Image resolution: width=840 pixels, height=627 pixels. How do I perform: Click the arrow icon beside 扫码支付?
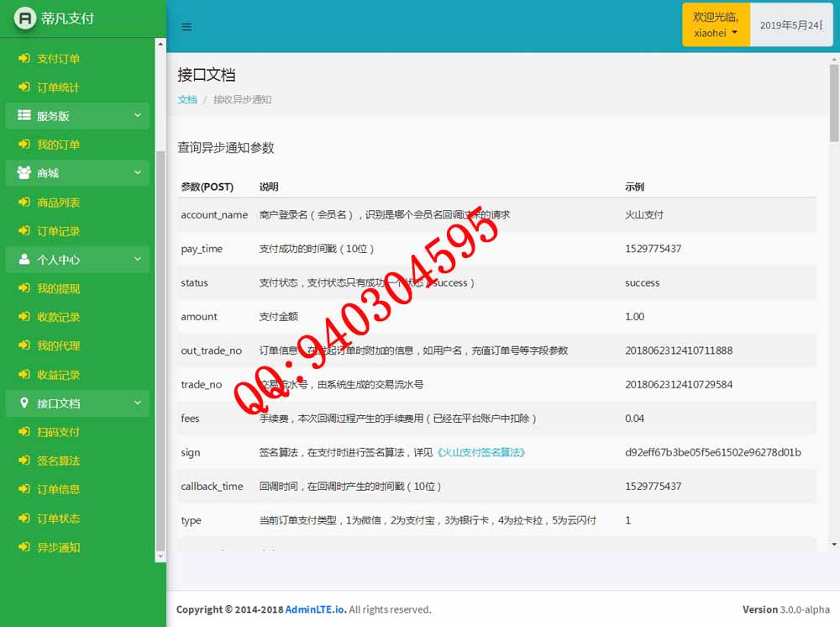[24, 432]
